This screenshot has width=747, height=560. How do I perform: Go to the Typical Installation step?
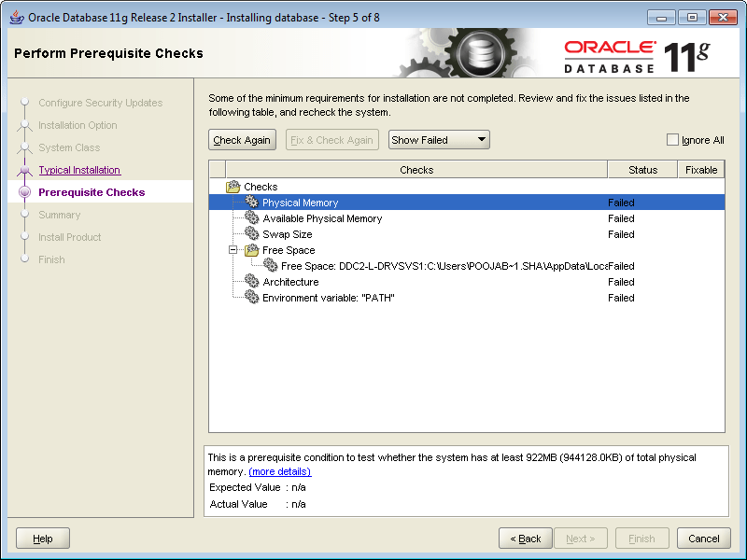[79, 170]
